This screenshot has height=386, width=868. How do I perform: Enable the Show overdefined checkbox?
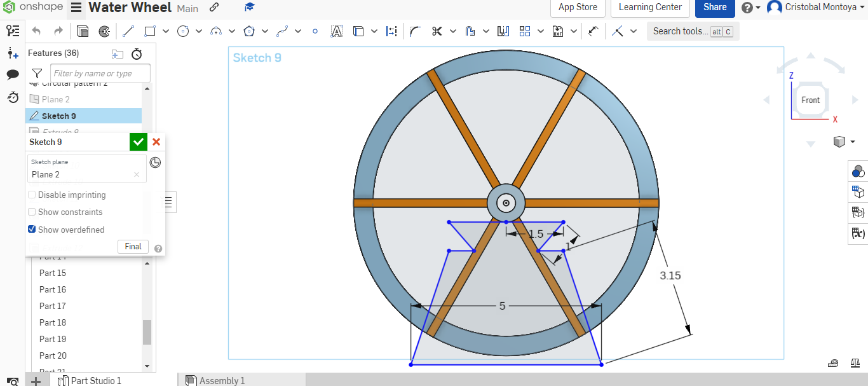point(32,229)
